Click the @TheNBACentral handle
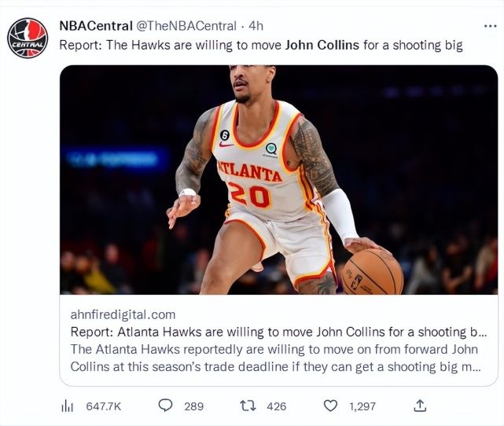 pos(180,25)
